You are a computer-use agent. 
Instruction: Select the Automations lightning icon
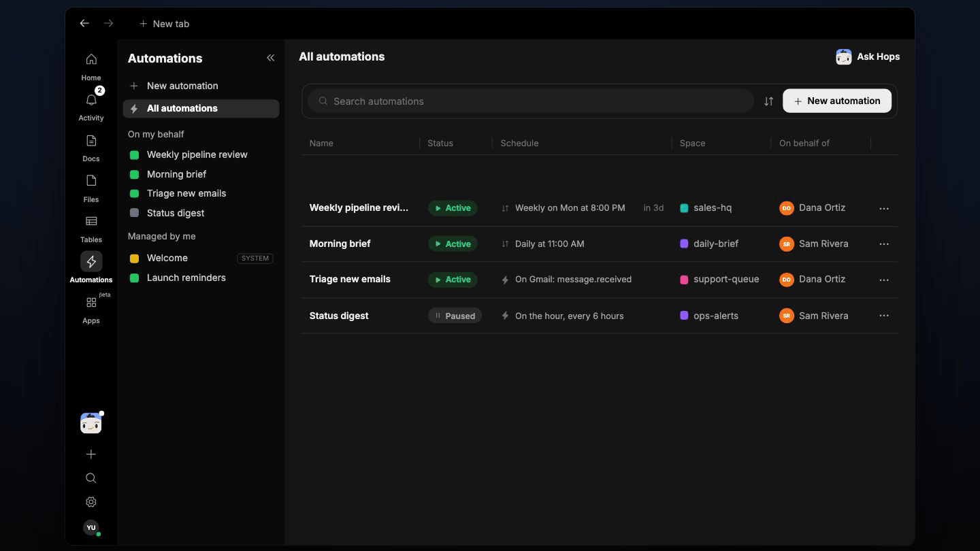[x=91, y=262]
